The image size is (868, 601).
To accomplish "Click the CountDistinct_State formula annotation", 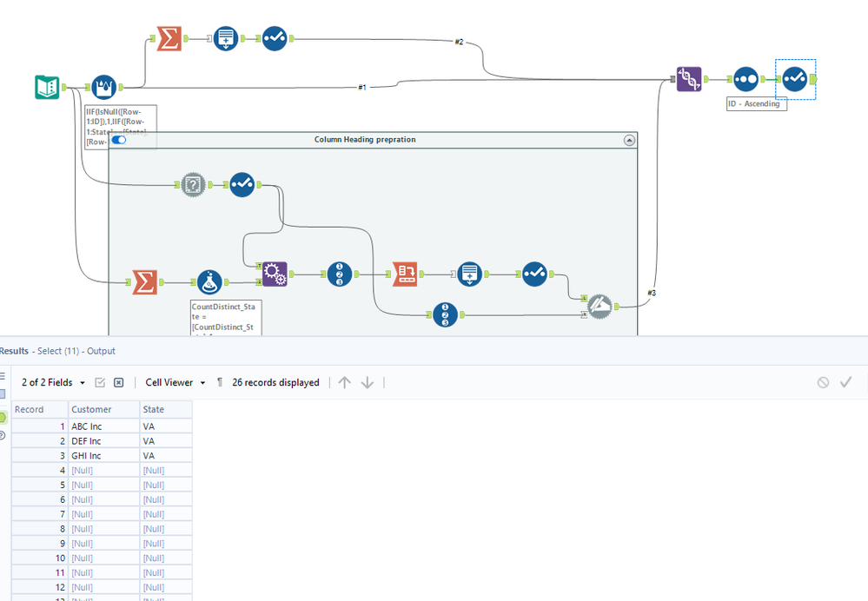I will [225, 318].
